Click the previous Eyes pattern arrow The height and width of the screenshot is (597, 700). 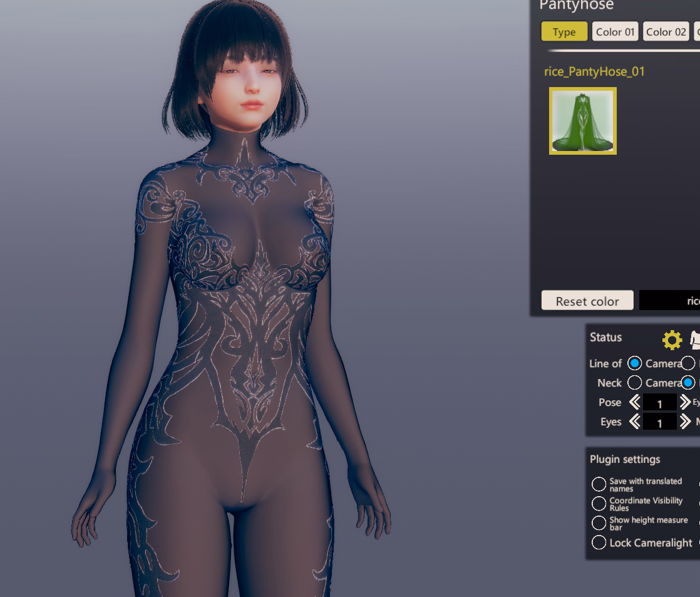[x=635, y=422]
